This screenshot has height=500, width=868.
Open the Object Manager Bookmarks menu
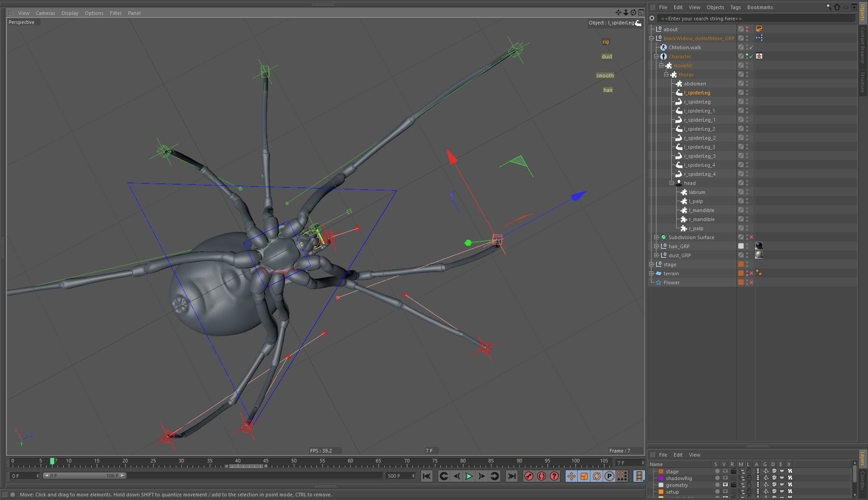coord(760,7)
